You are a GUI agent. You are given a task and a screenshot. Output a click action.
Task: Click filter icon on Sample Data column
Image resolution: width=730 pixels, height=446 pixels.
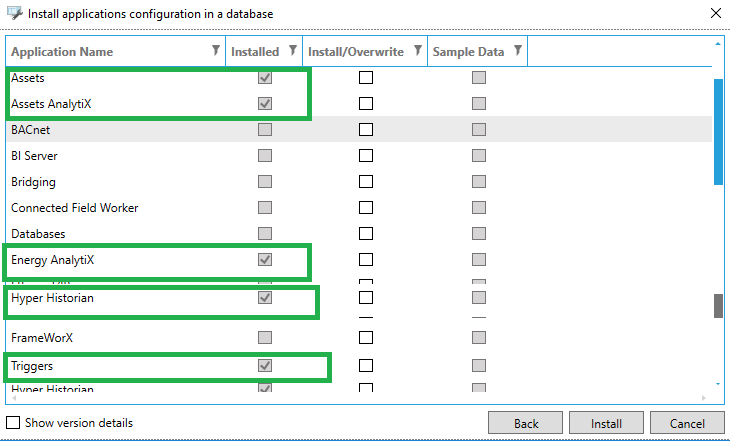tap(517, 51)
